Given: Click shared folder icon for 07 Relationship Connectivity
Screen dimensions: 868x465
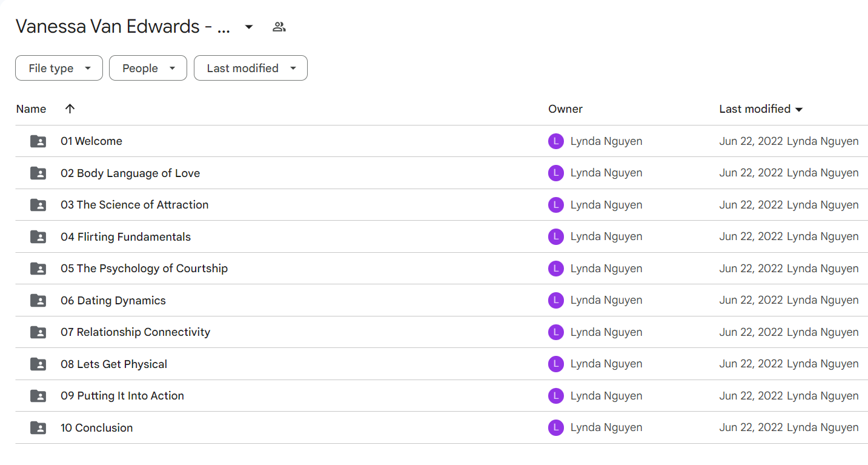Looking at the screenshot, I should tap(38, 332).
